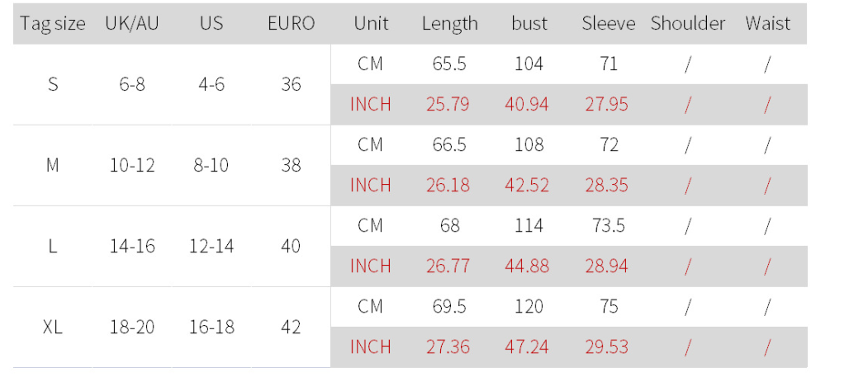Select the 12-14 US size cell

(211, 246)
